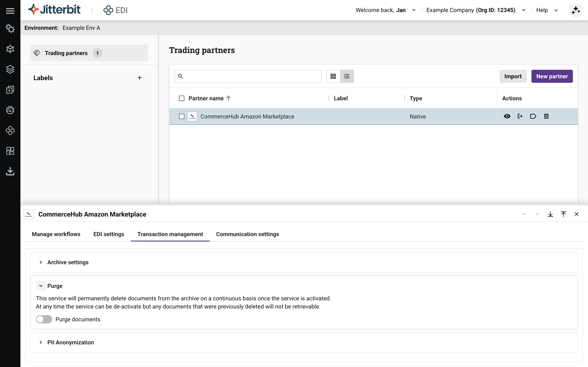Open the AI assistant sparkle icon
Screen dimensions: 588x367
pos(575,10)
